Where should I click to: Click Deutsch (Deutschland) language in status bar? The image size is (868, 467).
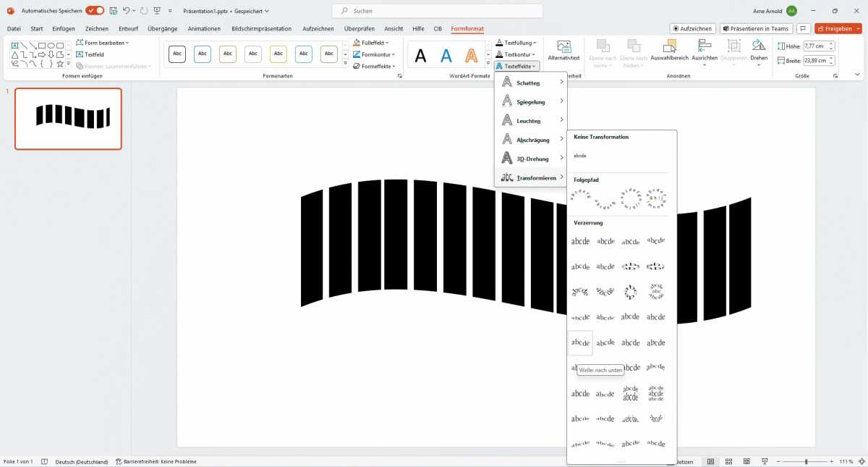coord(82,461)
